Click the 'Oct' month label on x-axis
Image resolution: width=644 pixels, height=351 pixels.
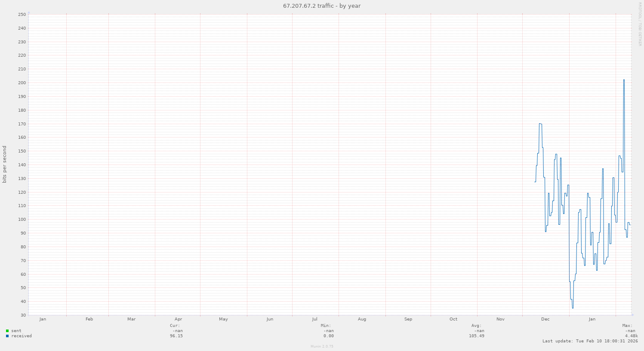click(x=453, y=319)
